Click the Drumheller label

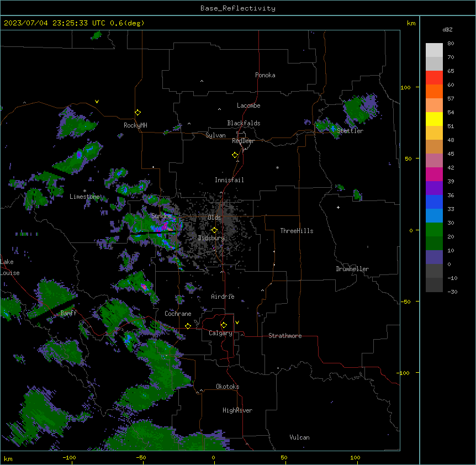tap(352, 269)
